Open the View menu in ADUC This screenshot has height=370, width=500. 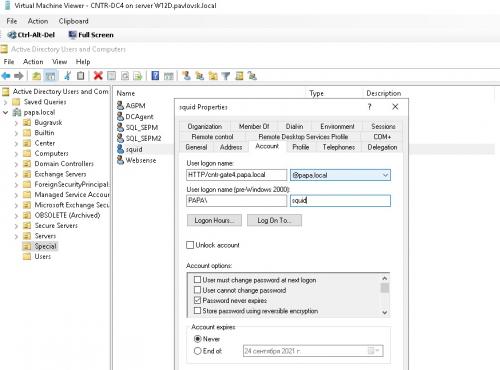[59, 62]
